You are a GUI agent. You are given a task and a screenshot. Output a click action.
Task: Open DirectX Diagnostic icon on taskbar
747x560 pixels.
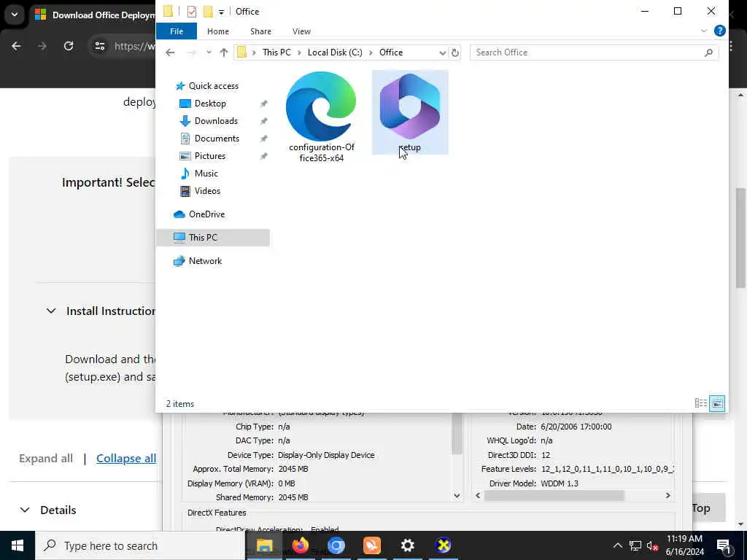(443, 545)
